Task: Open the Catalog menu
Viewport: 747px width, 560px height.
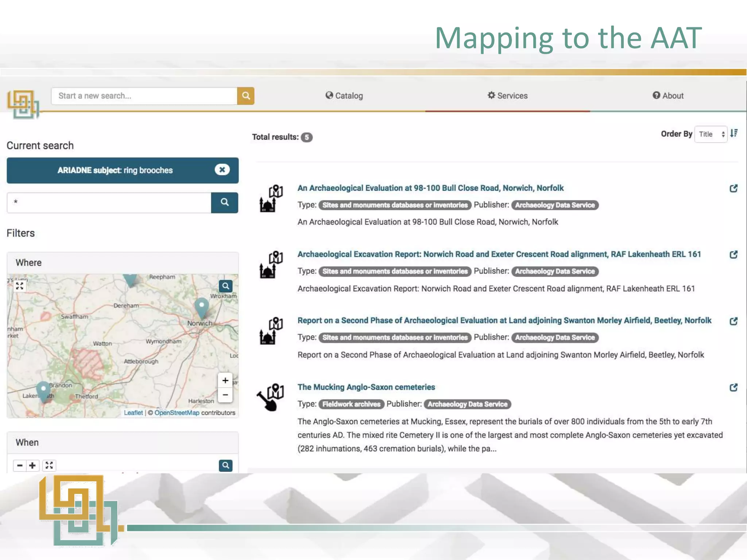Action: (x=344, y=96)
